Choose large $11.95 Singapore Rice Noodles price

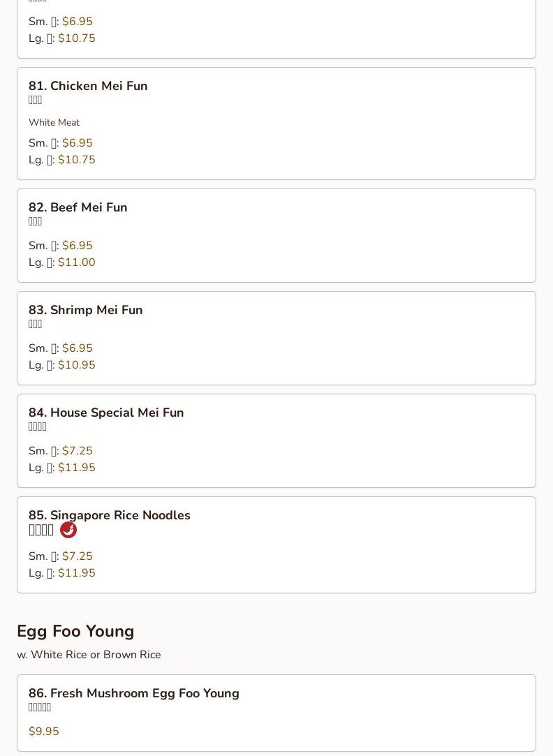click(76, 573)
